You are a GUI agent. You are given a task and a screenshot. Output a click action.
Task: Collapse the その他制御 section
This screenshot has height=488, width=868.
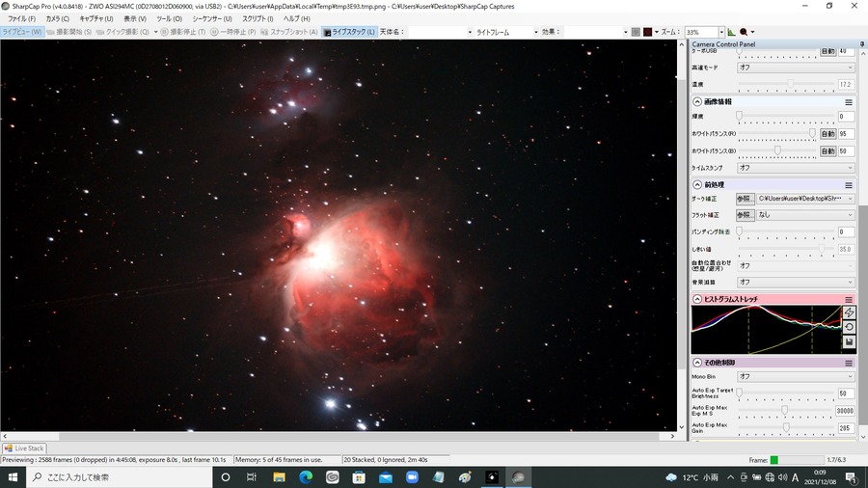pyautogui.click(x=697, y=363)
